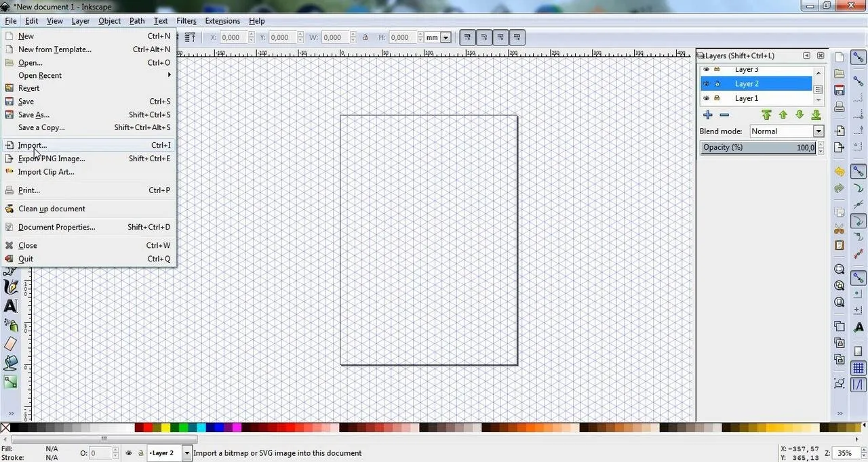Viewport: 868px width, 462px height.
Task: Toggle snap text anchors and baselines
Action: (x=859, y=328)
